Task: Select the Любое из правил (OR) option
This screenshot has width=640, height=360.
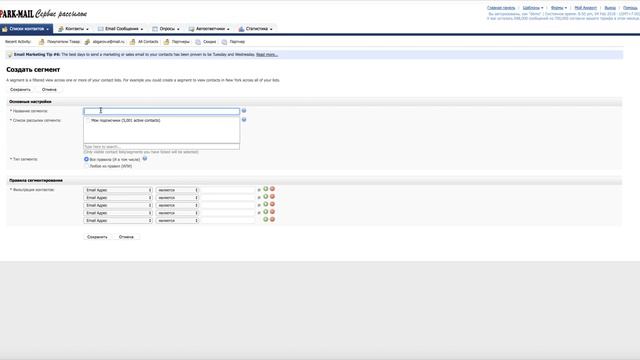Action: (x=86, y=166)
